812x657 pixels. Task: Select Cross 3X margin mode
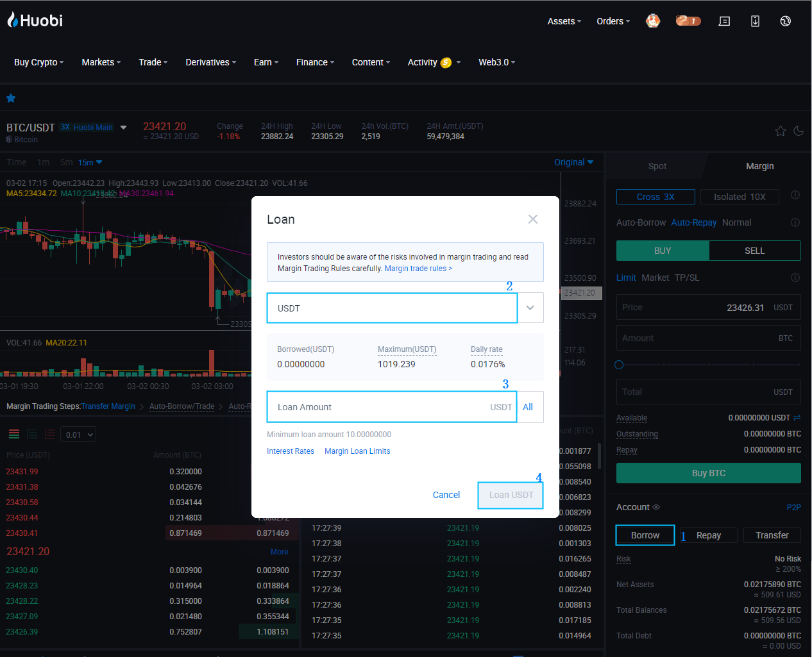(x=655, y=197)
